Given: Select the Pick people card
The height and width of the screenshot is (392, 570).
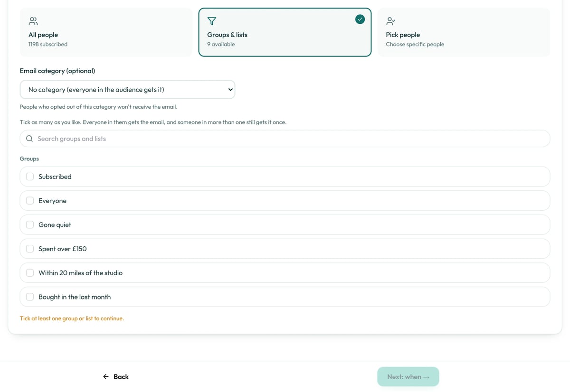Looking at the screenshot, I should pyautogui.click(x=464, y=32).
